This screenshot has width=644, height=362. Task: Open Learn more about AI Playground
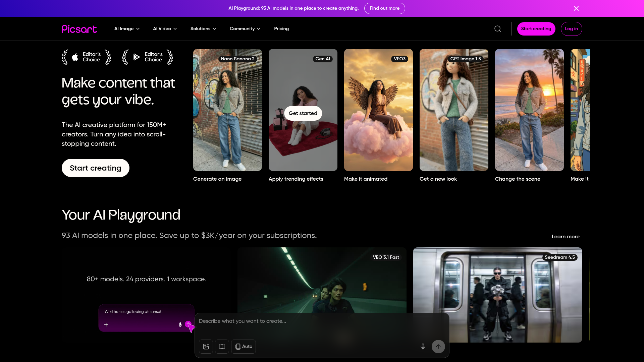point(566,237)
